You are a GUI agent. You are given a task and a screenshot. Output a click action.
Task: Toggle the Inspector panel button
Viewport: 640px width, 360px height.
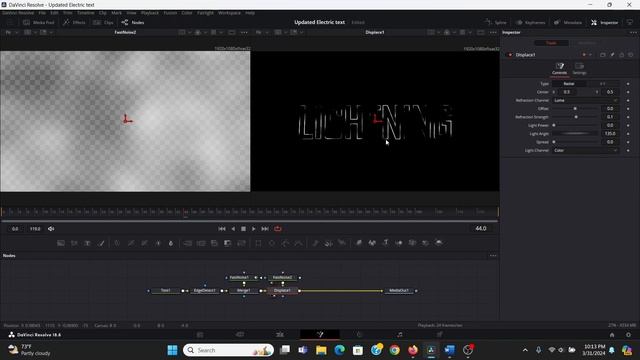click(604, 22)
